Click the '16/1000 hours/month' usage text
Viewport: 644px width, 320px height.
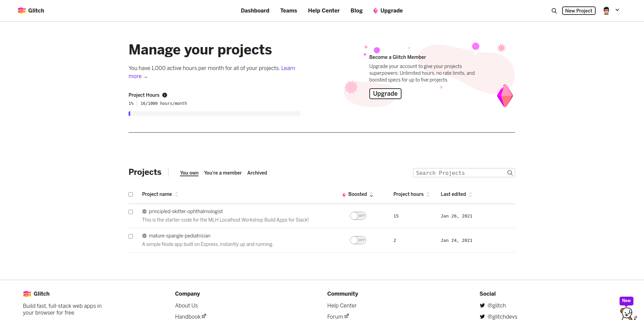[x=164, y=104]
